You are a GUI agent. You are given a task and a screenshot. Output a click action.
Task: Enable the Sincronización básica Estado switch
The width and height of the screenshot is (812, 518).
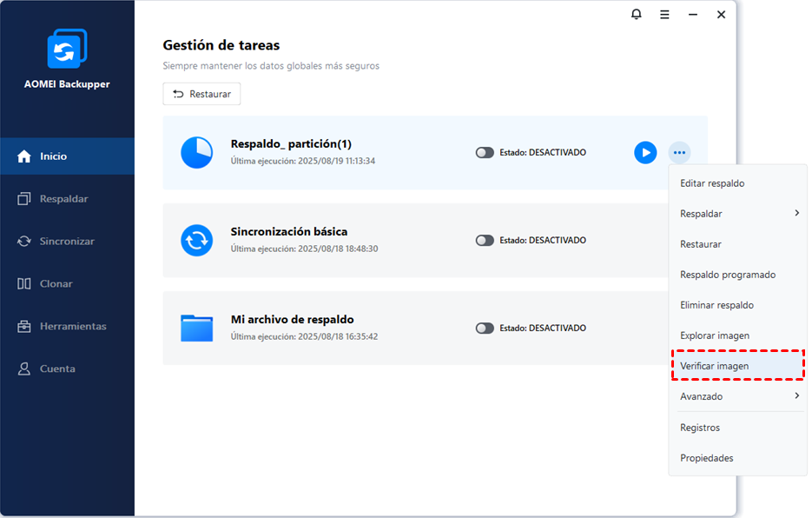click(x=485, y=241)
